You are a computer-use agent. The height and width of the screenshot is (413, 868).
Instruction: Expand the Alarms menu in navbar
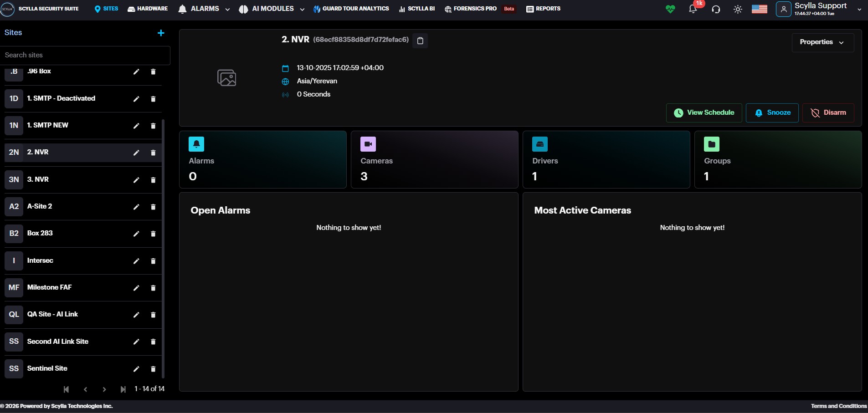[x=204, y=9]
